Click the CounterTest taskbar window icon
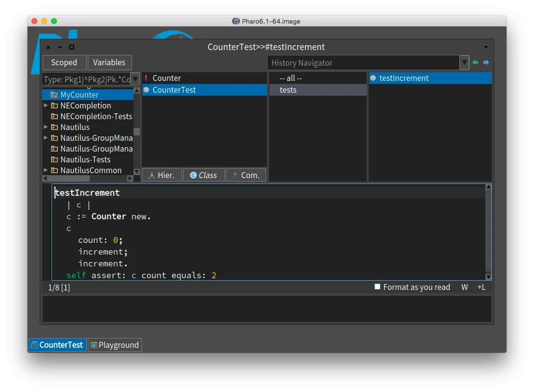 point(34,345)
